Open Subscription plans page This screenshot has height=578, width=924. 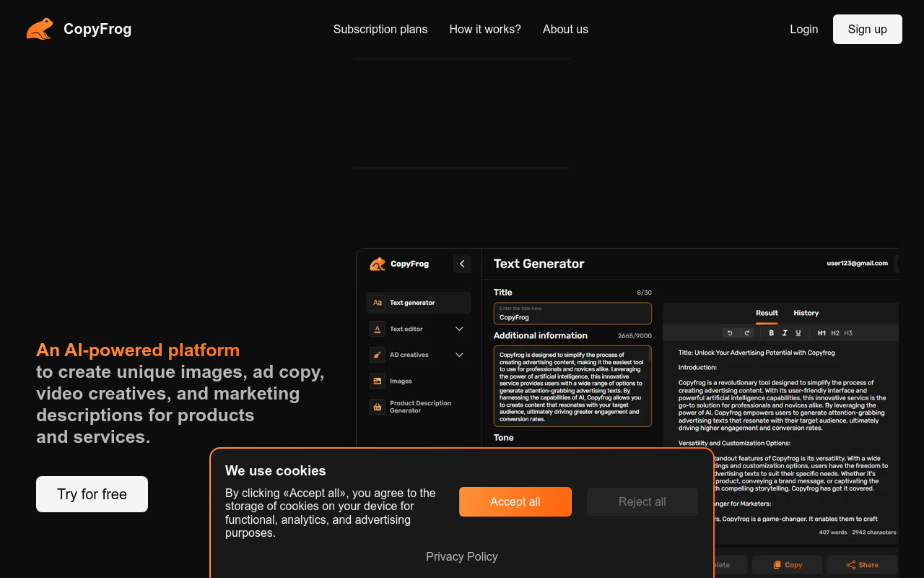[x=380, y=29]
